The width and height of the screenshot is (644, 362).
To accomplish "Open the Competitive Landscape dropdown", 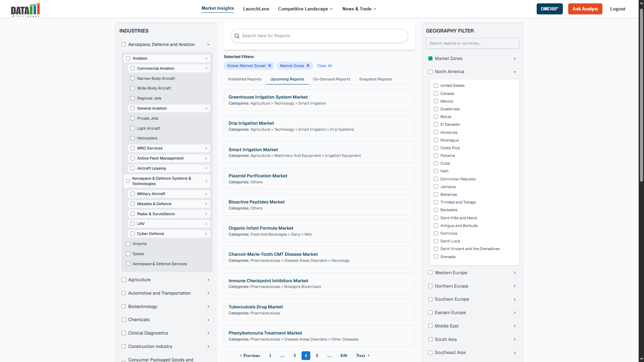I will click(x=305, y=9).
